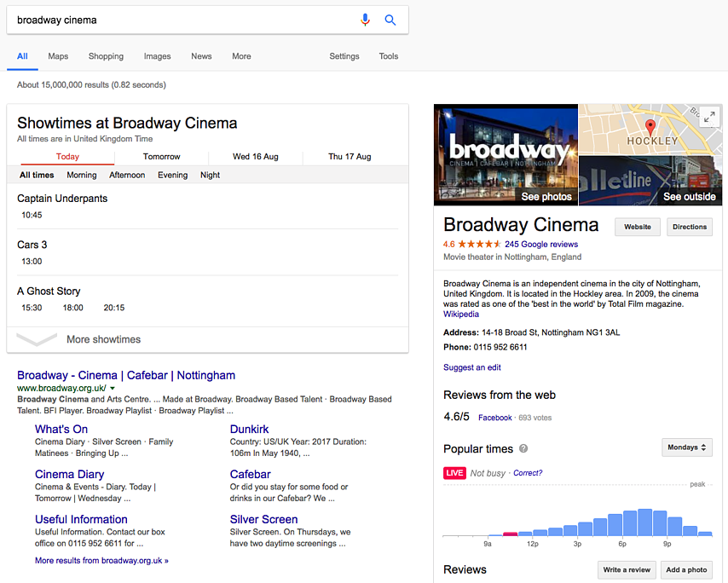
Task: Click the blue search magnifier icon
Action: 390,20
